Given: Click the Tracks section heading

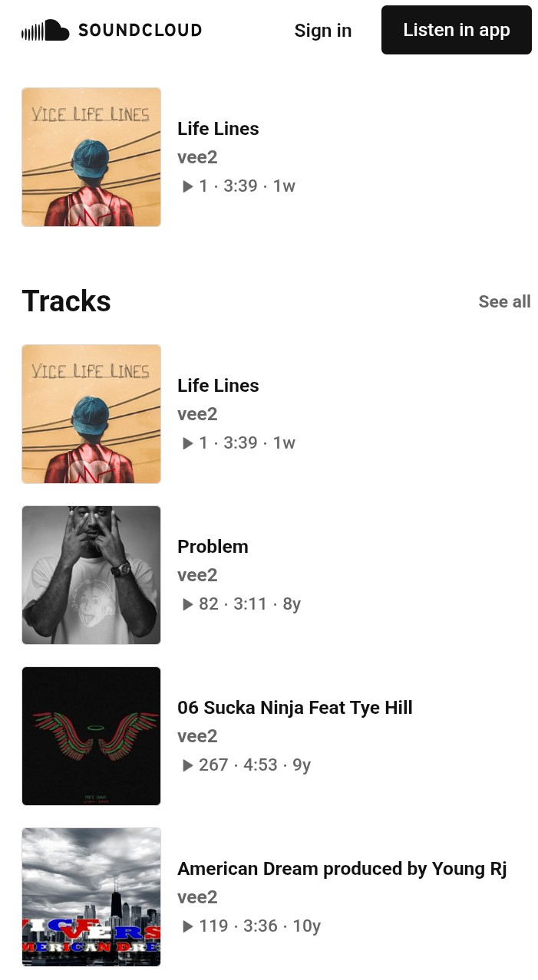Looking at the screenshot, I should tap(66, 301).
